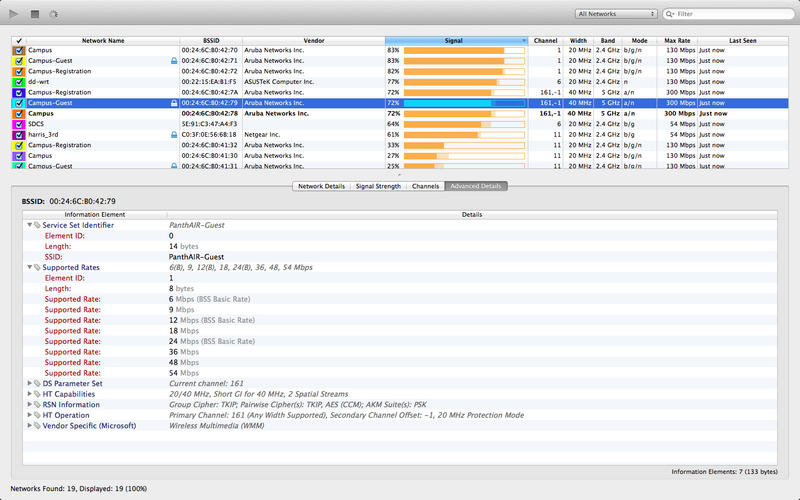Click tag icon next to RSN Information
This screenshot has width=800, height=500.
click(37, 405)
